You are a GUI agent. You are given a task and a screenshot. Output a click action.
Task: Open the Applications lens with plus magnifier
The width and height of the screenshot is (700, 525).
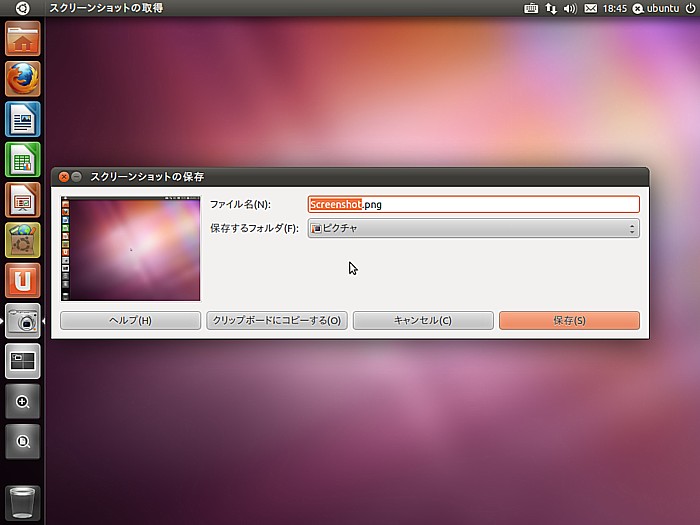click(x=23, y=401)
